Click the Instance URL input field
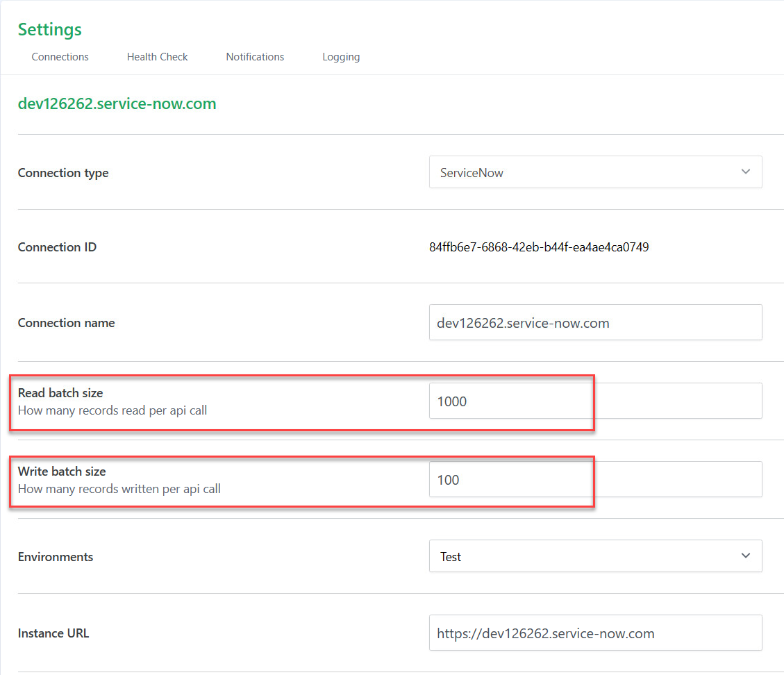 click(596, 633)
